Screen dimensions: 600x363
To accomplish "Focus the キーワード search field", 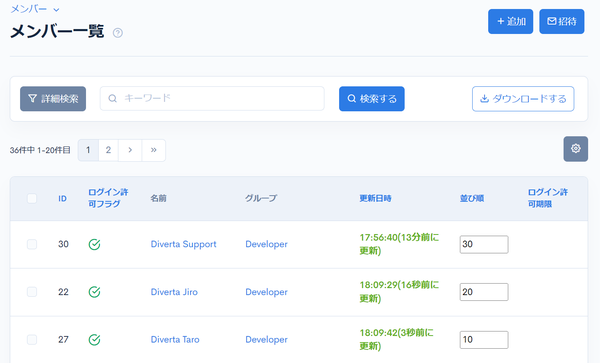I will [212, 98].
